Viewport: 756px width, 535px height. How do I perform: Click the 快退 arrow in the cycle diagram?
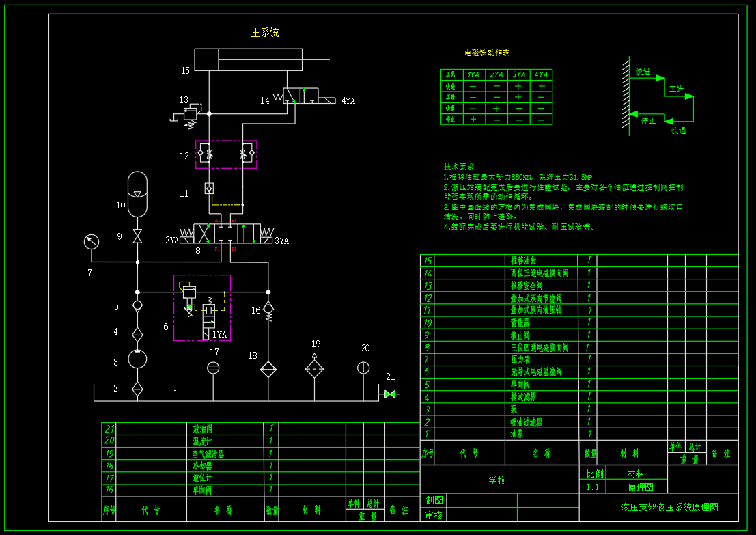click(679, 121)
